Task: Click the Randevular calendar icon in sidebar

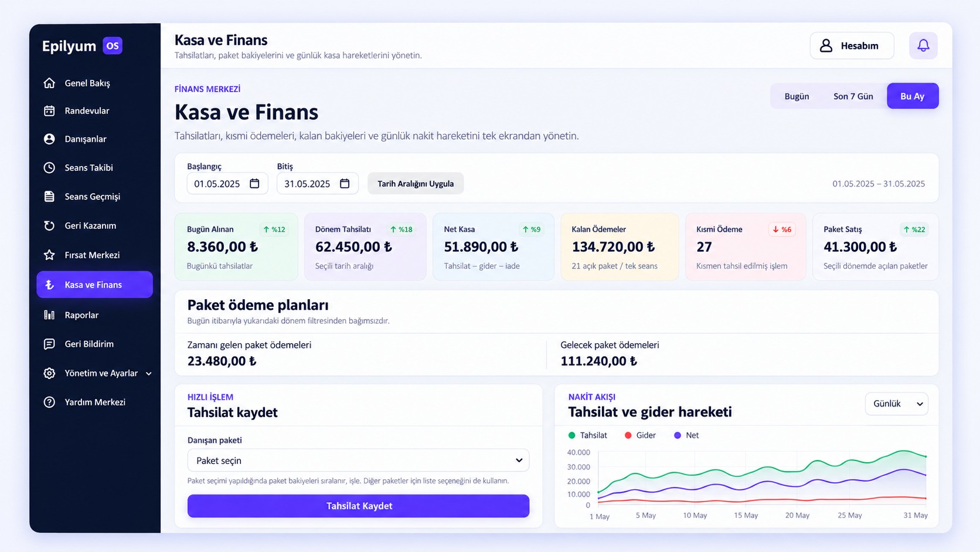Action: (49, 111)
